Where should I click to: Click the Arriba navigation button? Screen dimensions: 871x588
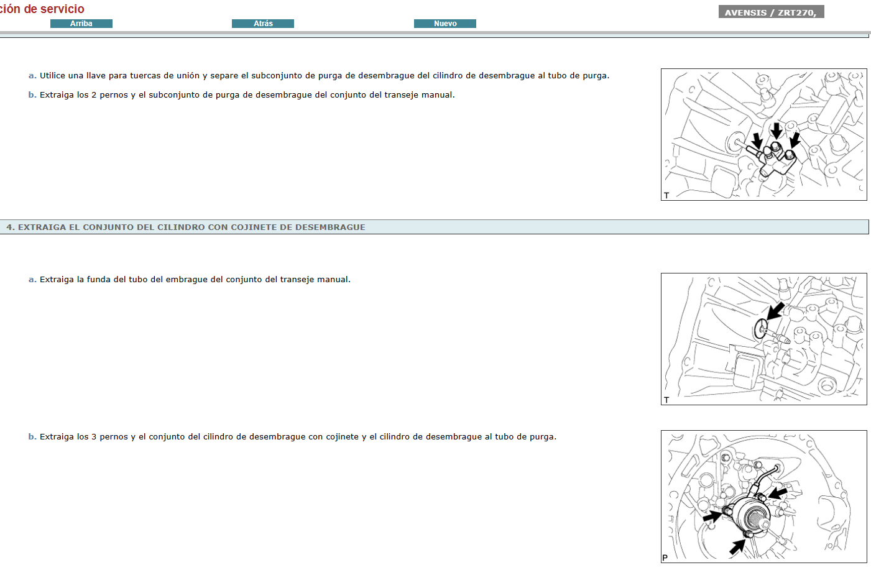pyautogui.click(x=81, y=24)
